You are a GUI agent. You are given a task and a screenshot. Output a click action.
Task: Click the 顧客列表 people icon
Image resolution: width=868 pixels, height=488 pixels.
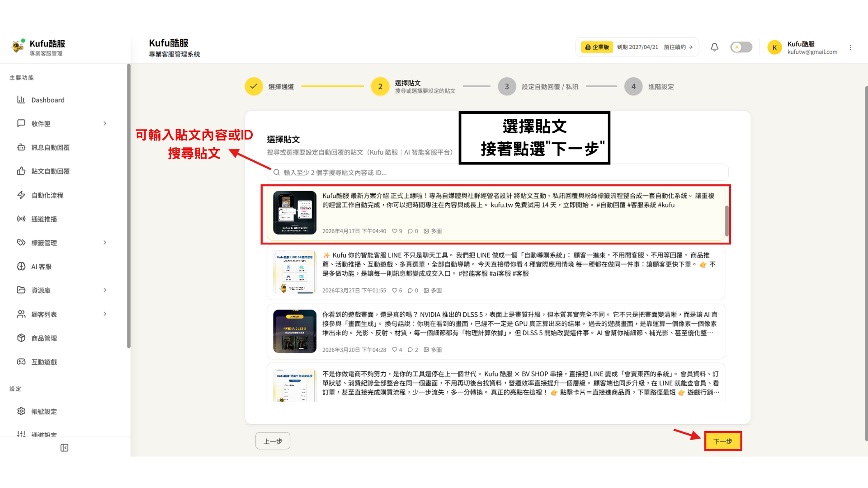pyautogui.click(x=21, y=314)
